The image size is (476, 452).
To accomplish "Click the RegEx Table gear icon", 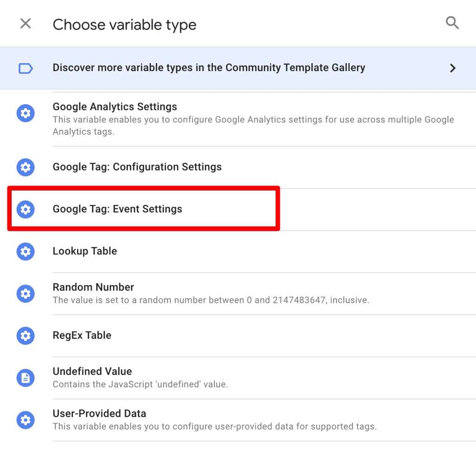I will coord(26,336).
